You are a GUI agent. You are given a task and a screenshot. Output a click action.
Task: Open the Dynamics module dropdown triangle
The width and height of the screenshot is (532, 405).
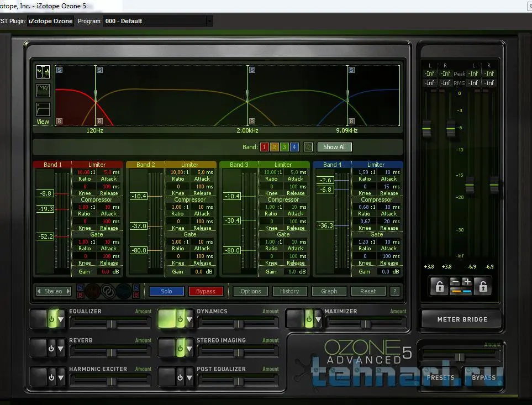click(x=189, y=319)
